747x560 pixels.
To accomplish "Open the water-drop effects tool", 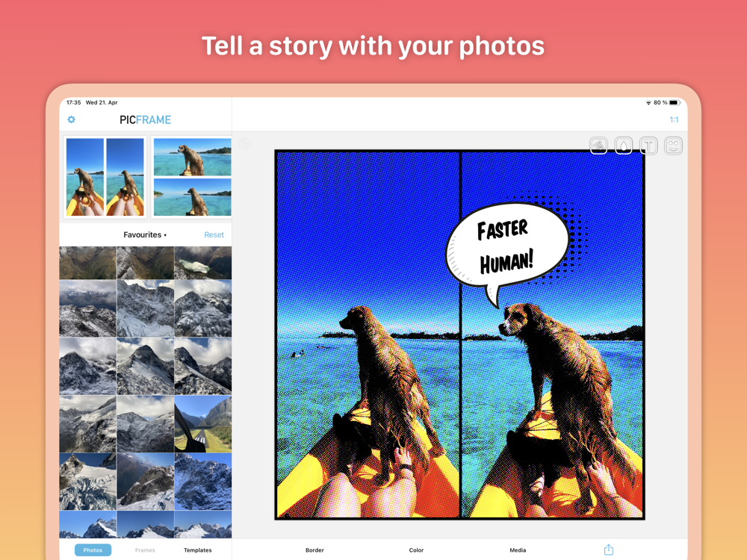I will (x=624, y=146).
